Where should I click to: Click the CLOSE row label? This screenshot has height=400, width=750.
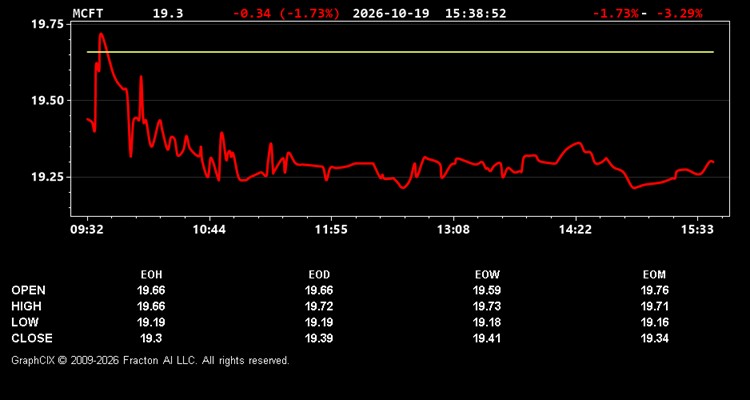click(32, 338)
